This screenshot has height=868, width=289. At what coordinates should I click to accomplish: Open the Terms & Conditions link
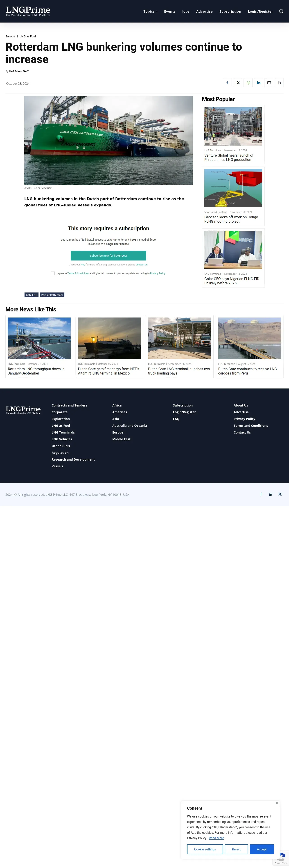tap(78, 274)
